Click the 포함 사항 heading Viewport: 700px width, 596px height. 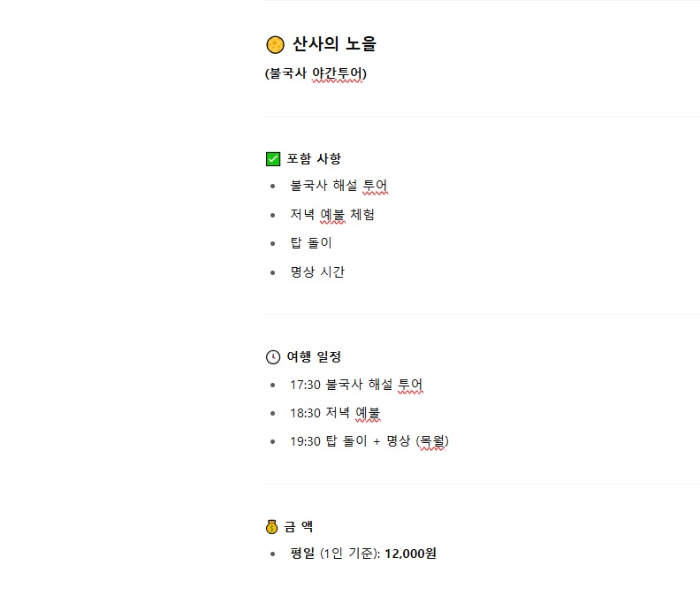(x=314, y=158)
